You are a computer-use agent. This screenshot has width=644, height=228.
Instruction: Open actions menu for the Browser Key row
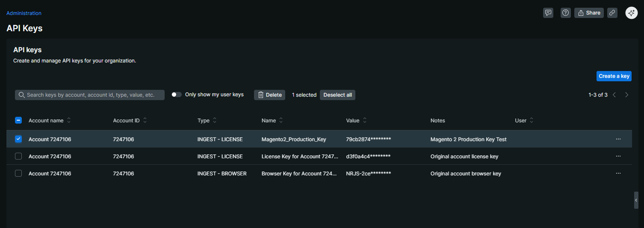[618, 173]
